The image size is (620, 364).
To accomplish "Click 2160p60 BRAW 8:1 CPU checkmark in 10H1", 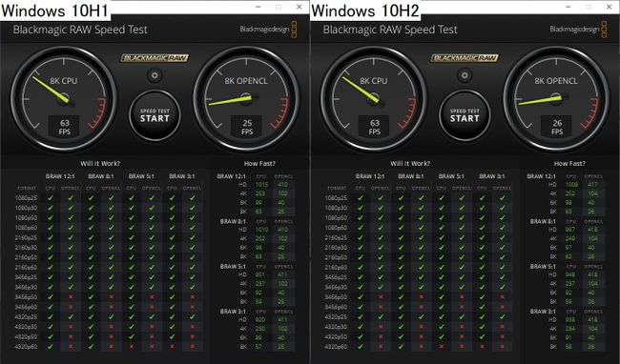I will 91,267.
